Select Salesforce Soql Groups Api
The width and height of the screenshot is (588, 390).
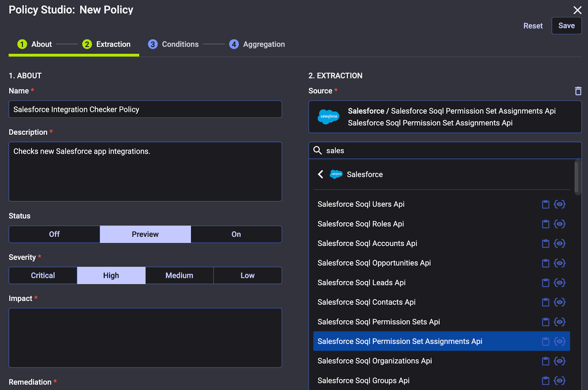click(x=441, y=380)
